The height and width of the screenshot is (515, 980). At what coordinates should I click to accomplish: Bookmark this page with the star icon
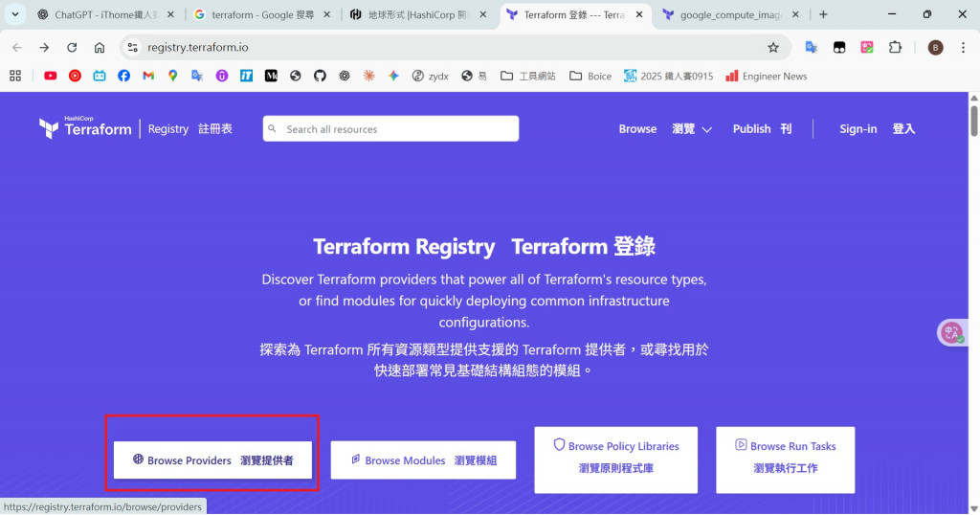click(x=773, y=48)
